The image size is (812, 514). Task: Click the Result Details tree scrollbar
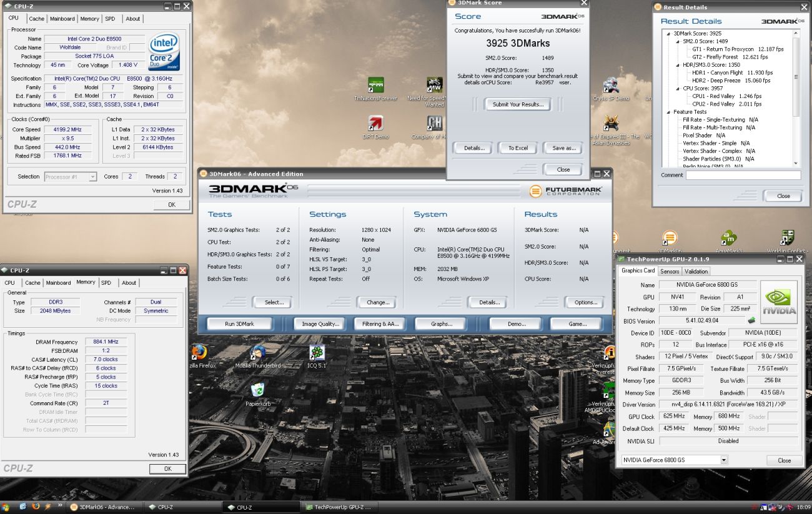(796, 98)
